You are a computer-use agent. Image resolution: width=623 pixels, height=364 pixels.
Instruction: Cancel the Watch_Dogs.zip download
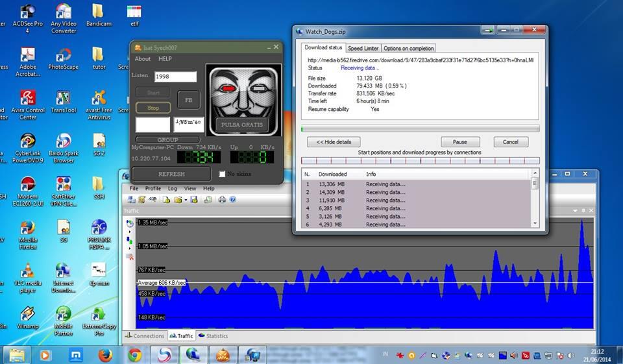click(511, 142)
